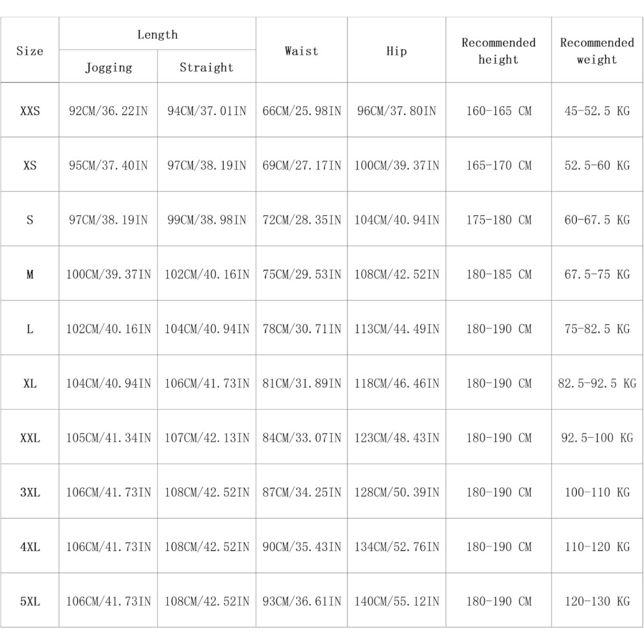Select the XXS size row label
Viewport: 644px width, 644px height.
(x=30, y=111)
